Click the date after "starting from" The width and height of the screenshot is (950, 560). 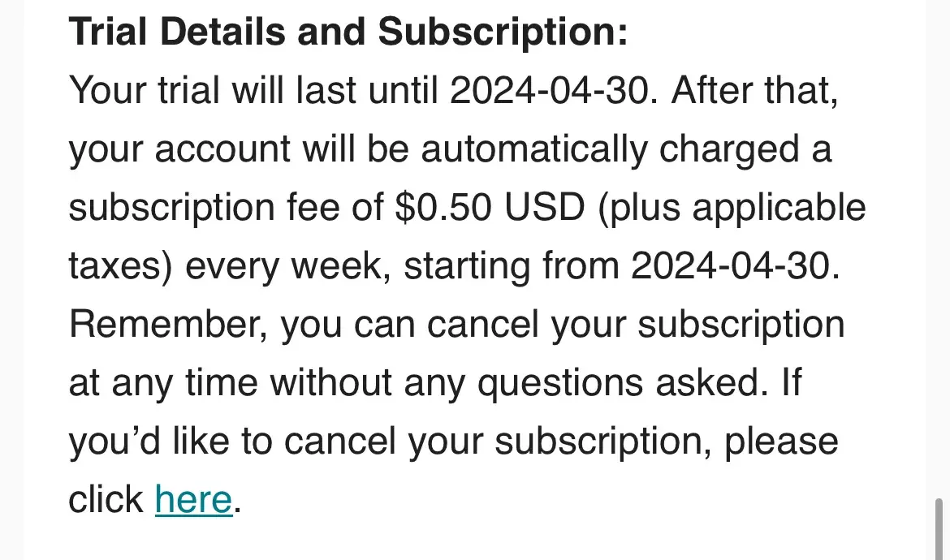[732, 266]
